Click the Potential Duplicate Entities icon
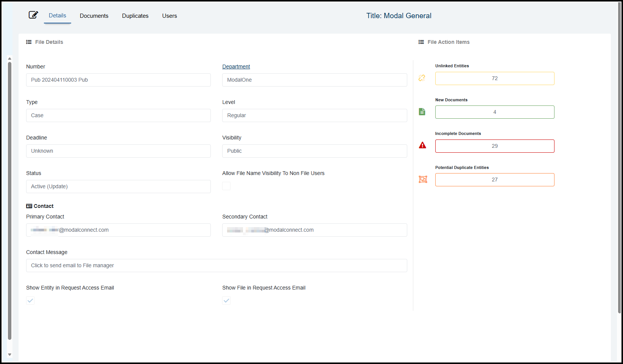623x364 pixels. pyautogui.click(x=423, y=180)
